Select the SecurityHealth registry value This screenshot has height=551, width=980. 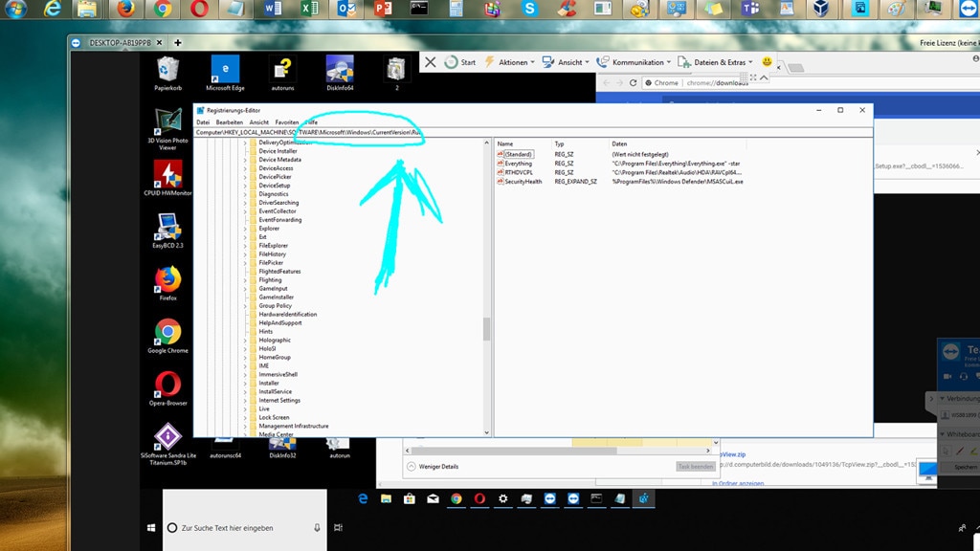pos(525,181)
